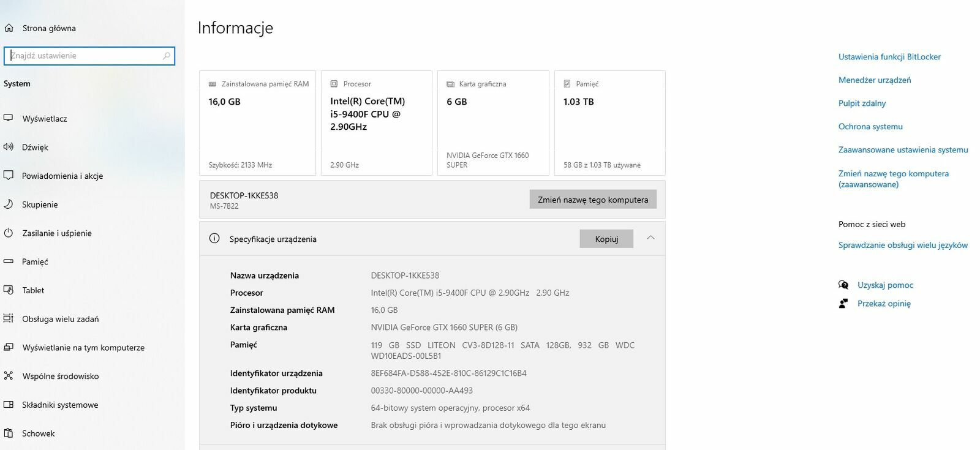Click the Uzyskaj pomoc chat icon

pos(843,285)
